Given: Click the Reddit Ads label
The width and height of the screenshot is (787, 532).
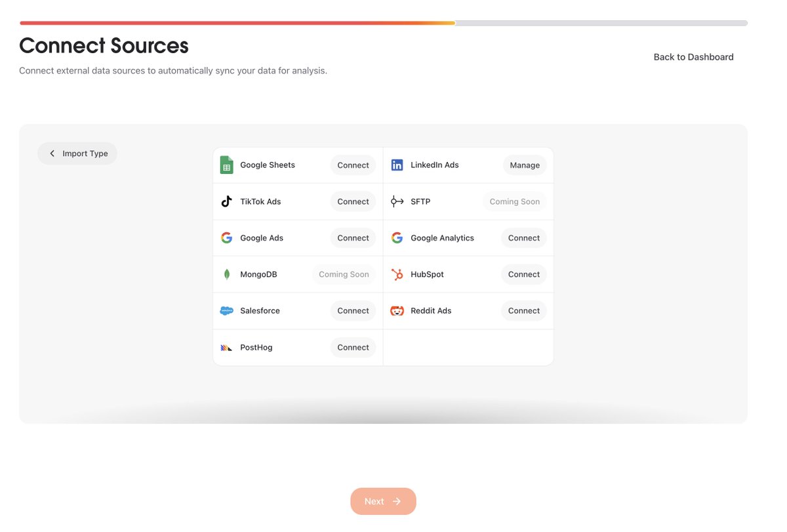Looking at the screenshot, I should [431, 311].
